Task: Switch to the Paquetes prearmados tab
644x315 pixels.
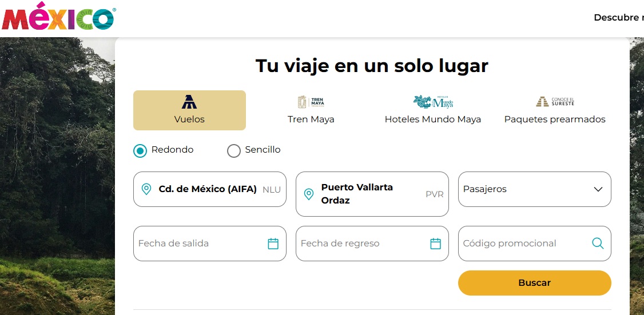Action: [555, 110]
